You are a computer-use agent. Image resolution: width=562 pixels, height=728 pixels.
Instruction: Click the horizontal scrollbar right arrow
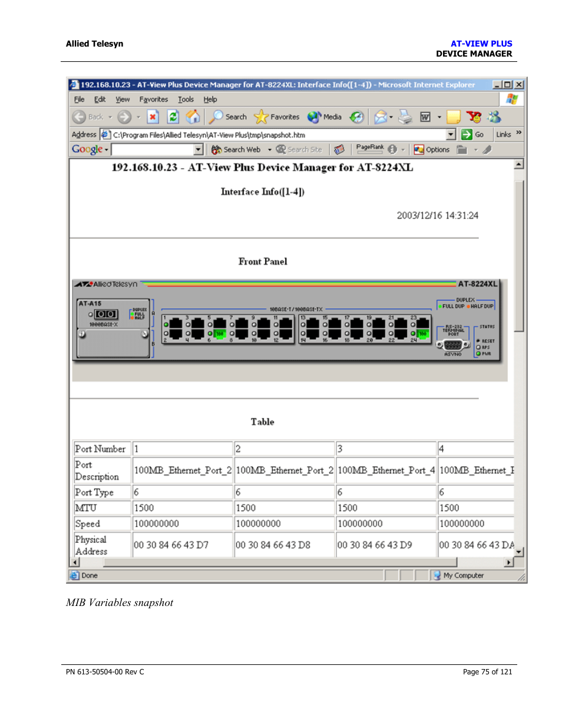pos(509,562)
